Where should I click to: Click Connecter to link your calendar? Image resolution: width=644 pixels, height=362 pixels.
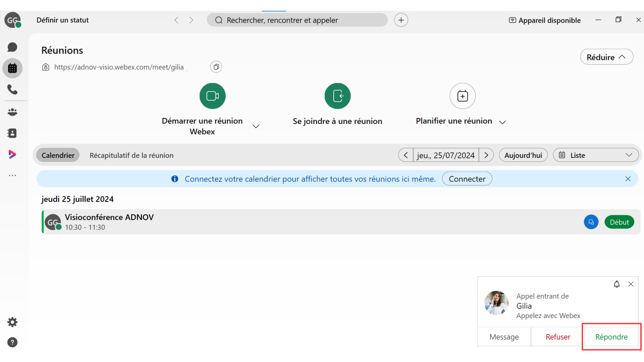coord(467,179)
